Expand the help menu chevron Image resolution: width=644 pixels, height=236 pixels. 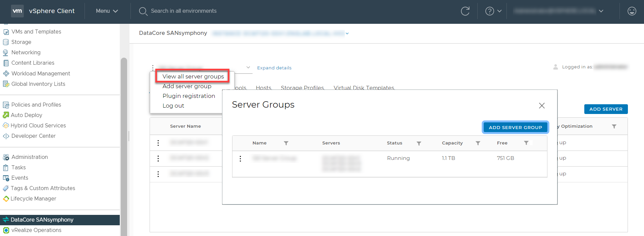[499, 11]
